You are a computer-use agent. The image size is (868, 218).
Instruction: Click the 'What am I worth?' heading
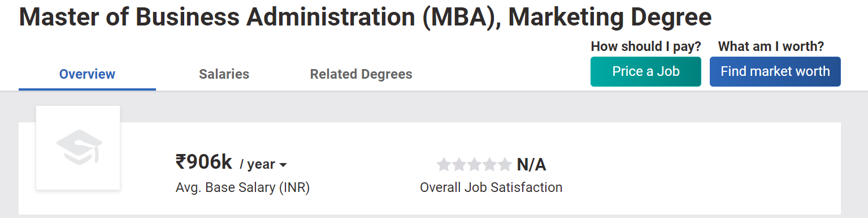coord(771,46)
